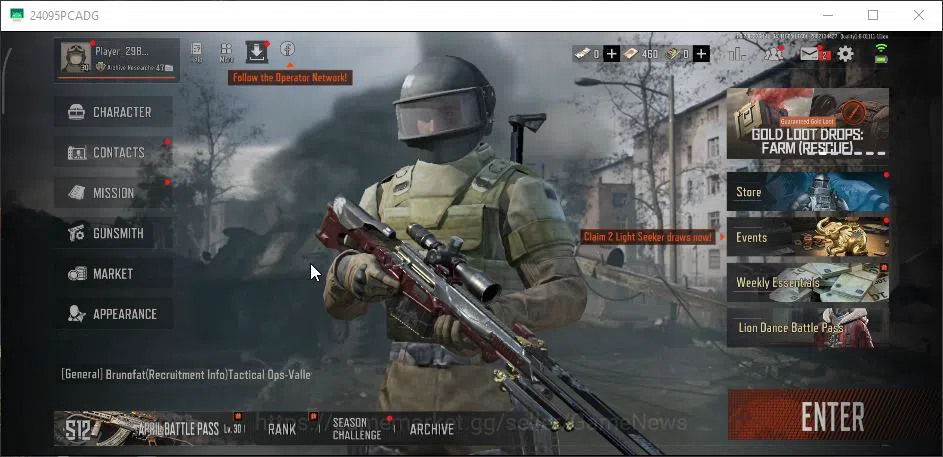Click the outfit icon beside APPEARANCE
This screenshot has width=943, height=457.
[76, 314]
